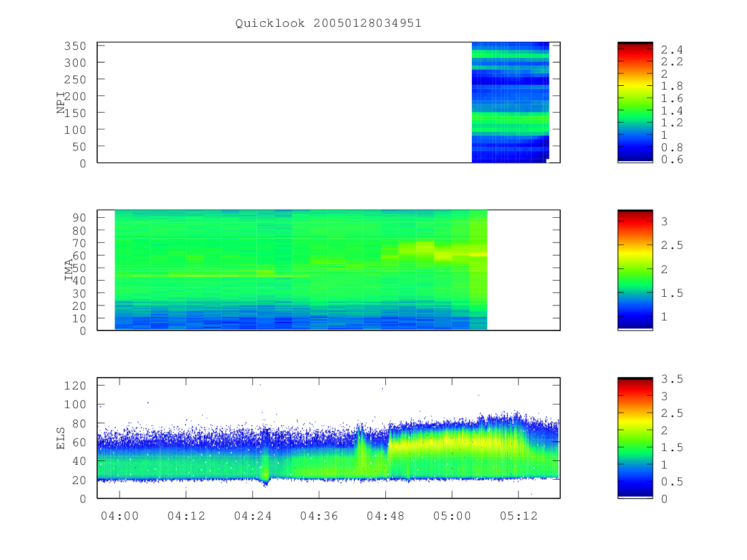Click the title "Quicklook 20050128034951"
Screen dimensions: 747x560
click(x=328, y=24)
